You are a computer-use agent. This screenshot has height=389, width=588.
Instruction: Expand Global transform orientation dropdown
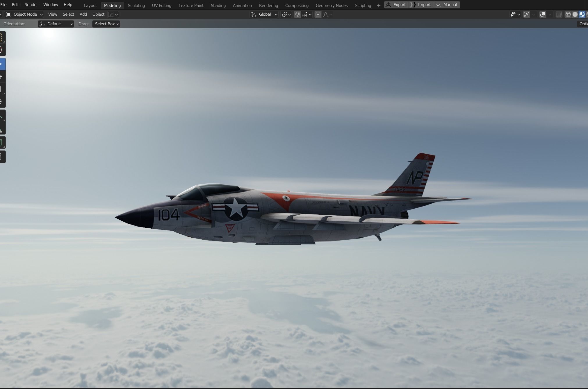point(264,14)
